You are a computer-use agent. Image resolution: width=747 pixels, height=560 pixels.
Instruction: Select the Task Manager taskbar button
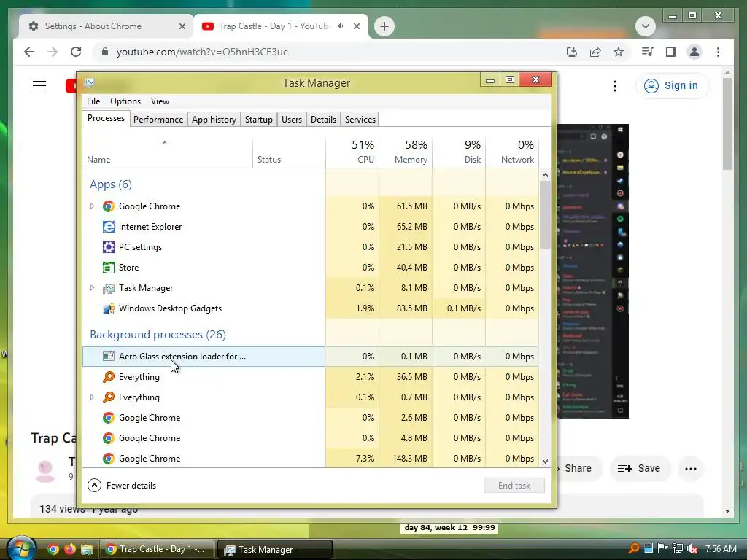tap(275, 550)
